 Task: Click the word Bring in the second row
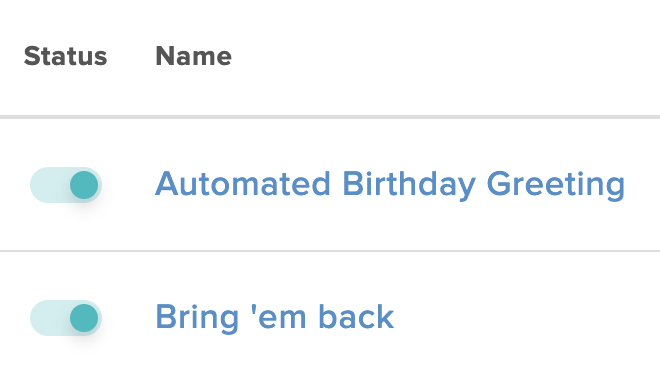pyautogui.click(x=197, y=318)
